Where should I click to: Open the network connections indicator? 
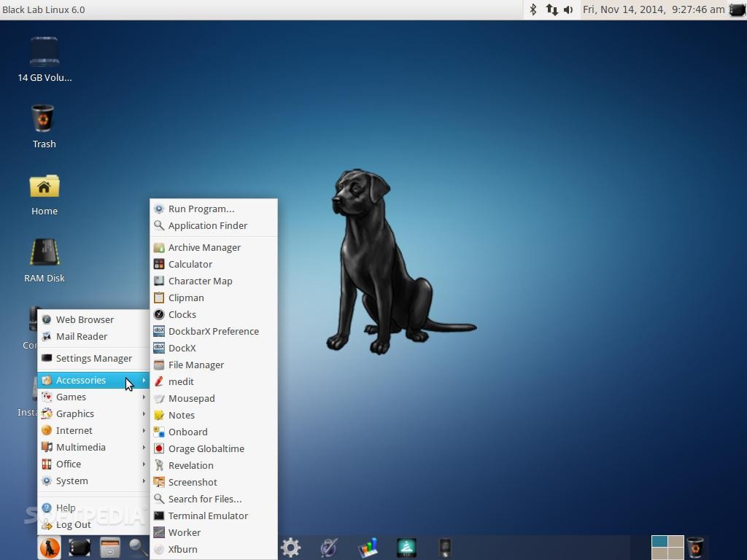551,9
